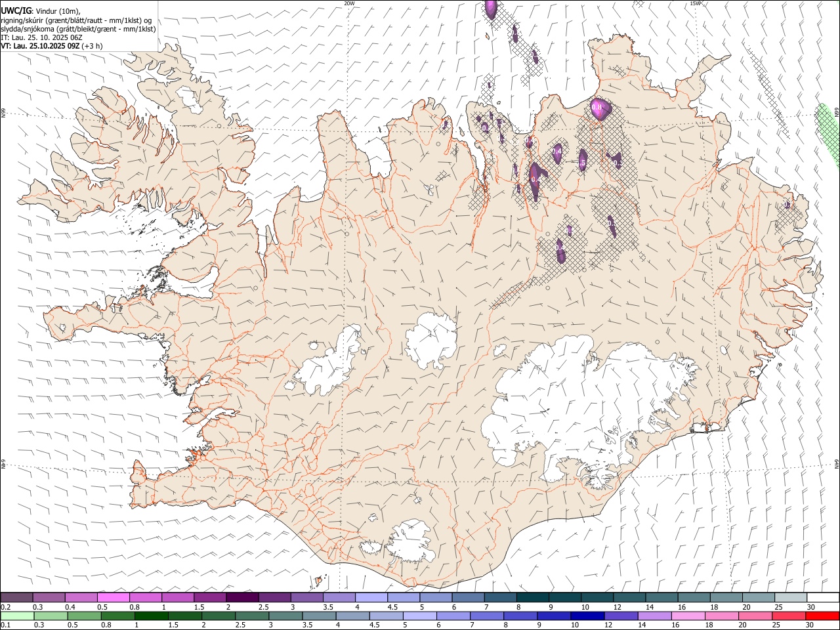Select the 'slydda/snjókoma' legend description line
This screenshot has width=840, height=630.
click(78, 29)
